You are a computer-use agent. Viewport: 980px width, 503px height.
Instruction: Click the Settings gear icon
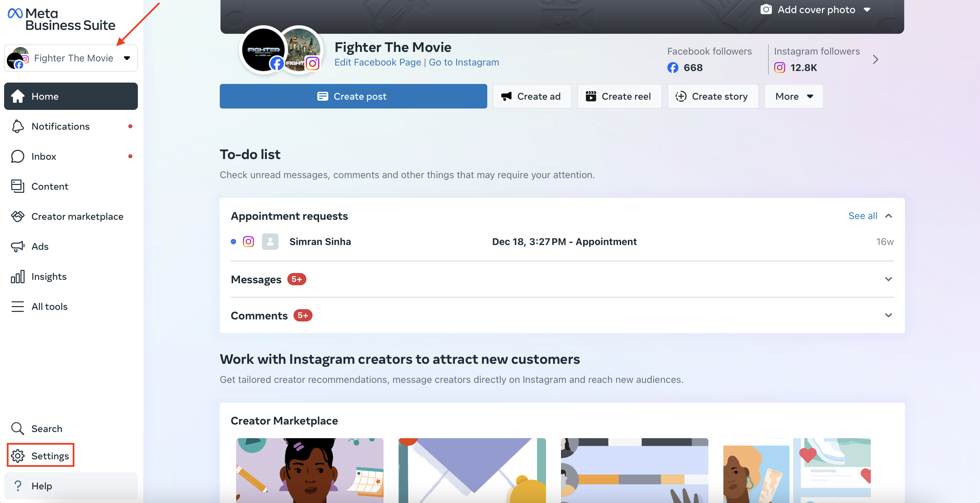pos(17,456)
